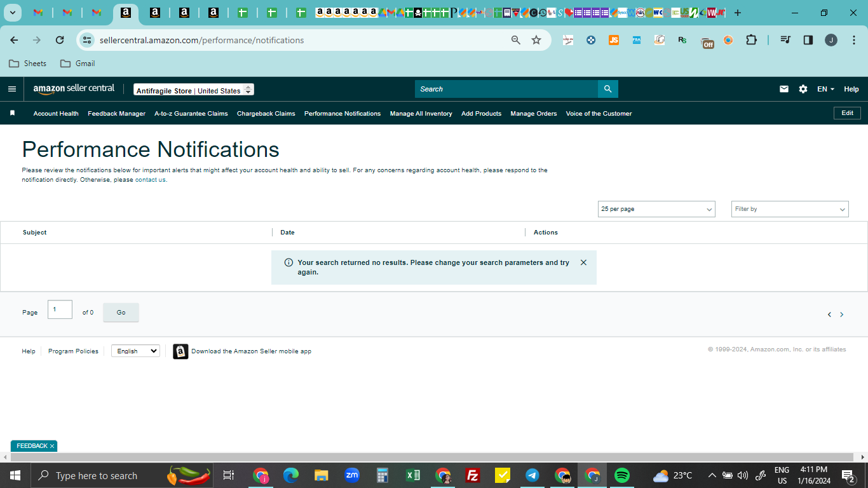Click Download the Amazon Seller mobile app
The height and width of the screenshot is (488, 868).
click(251, 351)
